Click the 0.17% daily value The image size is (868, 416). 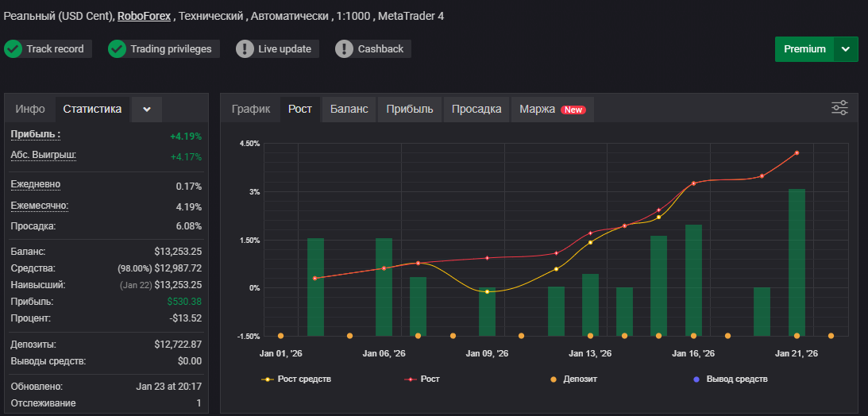(x=189, y=187)
